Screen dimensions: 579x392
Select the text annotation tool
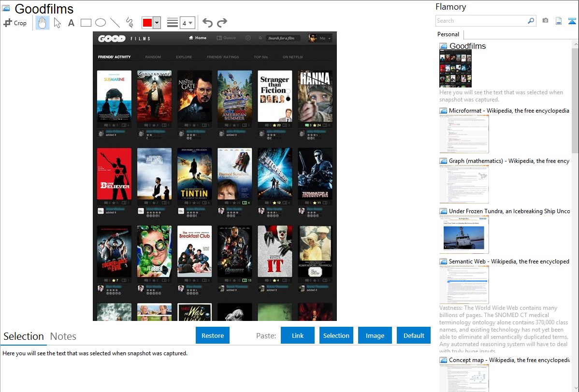71,23
